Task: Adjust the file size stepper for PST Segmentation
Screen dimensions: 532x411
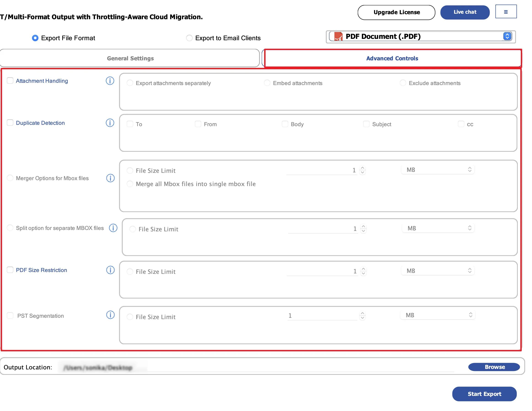Action: [363, 315]
